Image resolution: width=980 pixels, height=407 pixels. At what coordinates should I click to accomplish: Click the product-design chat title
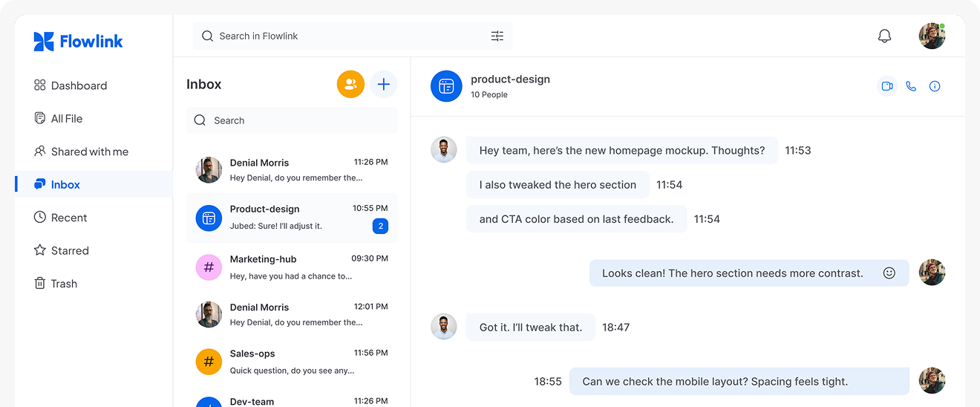pyautogui.click(x=510, y=79)
